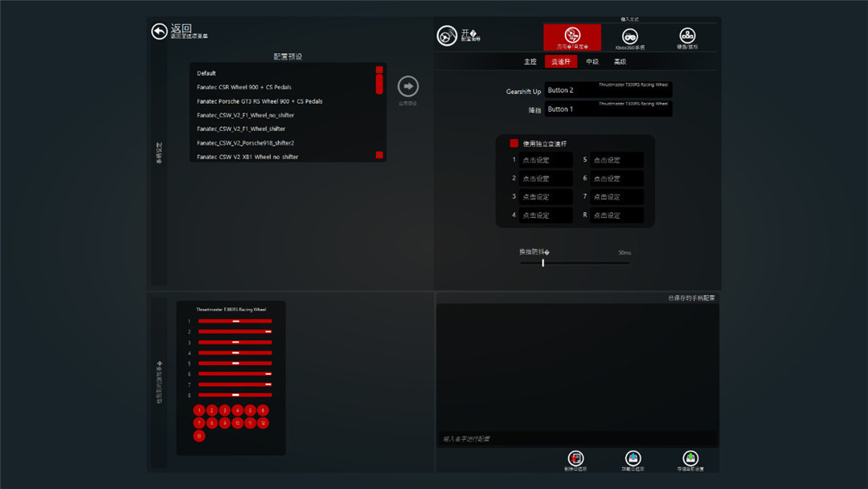Click the config name input field
The image size is (868, 489).
[577, 439]
